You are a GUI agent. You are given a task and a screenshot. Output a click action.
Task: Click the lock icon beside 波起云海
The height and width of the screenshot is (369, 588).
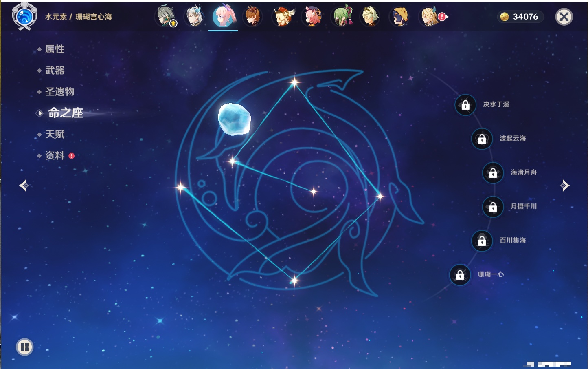(482, 139)
